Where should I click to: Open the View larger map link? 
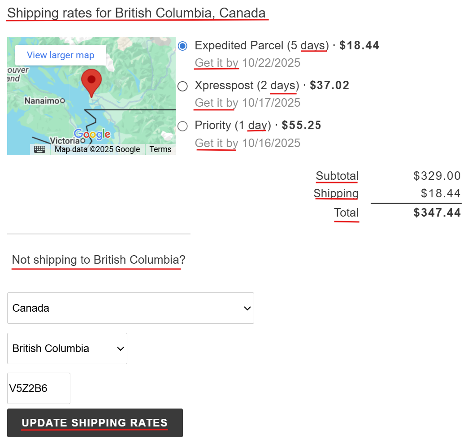pos(61,55)
